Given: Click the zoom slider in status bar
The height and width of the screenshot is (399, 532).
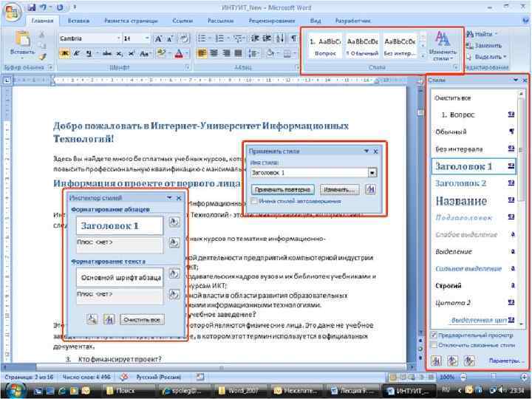Looking at the screenshot, I should (x=494, y=377).
